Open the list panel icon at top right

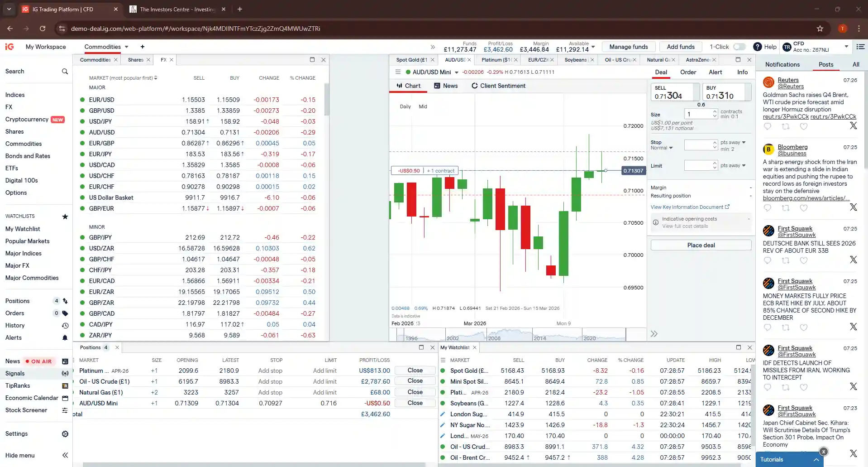pos(861,47)
